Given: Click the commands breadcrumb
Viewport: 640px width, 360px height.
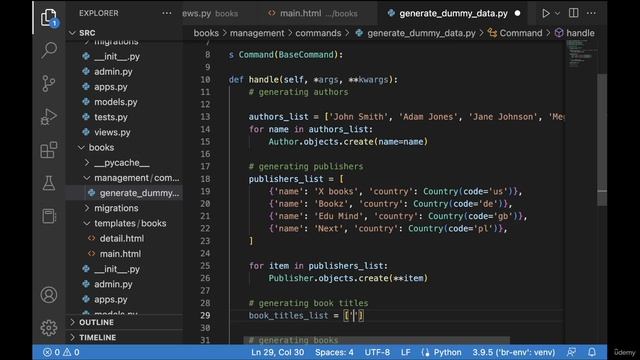Looking at the screenshot, I should pos(318,33).
